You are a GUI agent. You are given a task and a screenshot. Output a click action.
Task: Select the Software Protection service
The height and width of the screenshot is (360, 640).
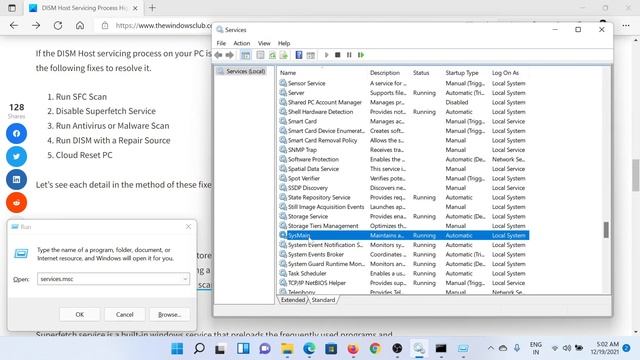404,159
